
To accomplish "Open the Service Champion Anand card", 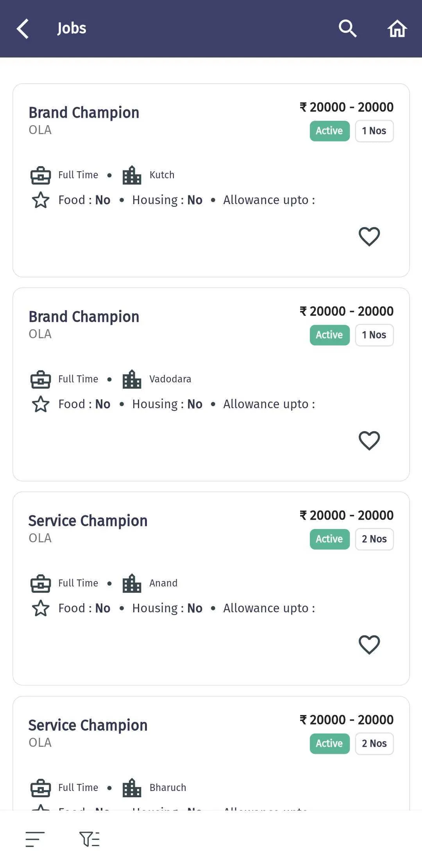I will point(211,588).
